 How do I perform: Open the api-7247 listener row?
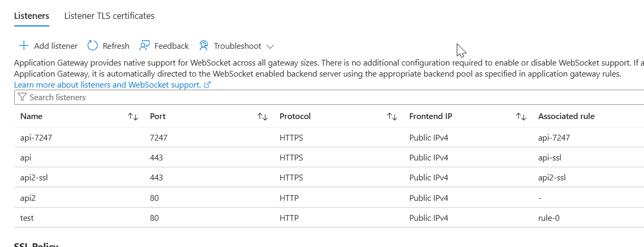coord(36,138)
